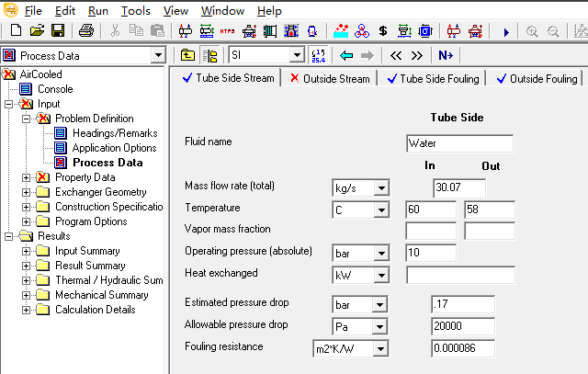Switch to the Outside Fouling tab
The image size is (588, 374).
coord(537,79)
